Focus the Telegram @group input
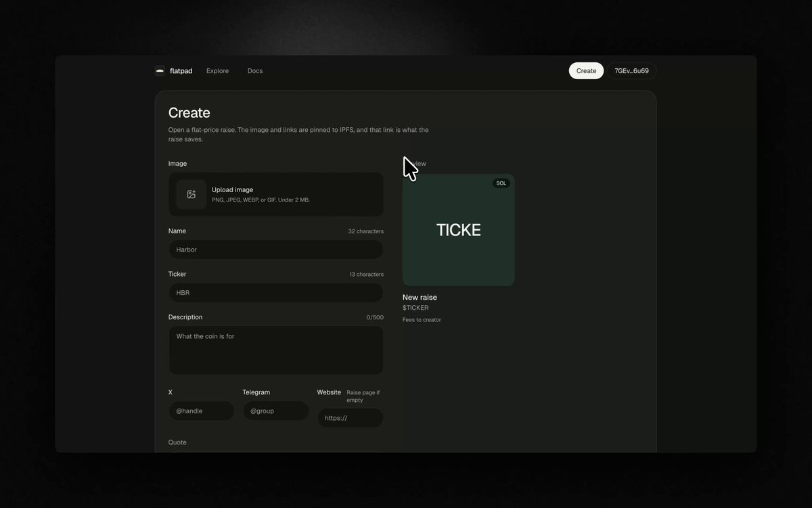Screen dimensions: 812x508 276,411
